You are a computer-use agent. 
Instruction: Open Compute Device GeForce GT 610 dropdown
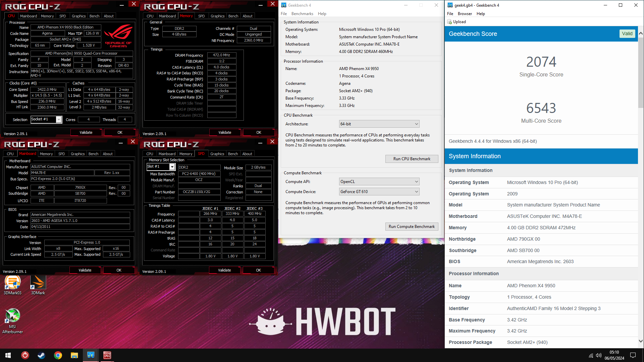pyautogui.click(x=379, y=192)
